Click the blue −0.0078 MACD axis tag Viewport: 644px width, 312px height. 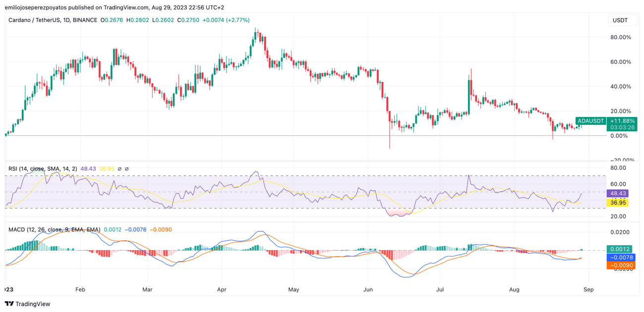coord(619,258)
